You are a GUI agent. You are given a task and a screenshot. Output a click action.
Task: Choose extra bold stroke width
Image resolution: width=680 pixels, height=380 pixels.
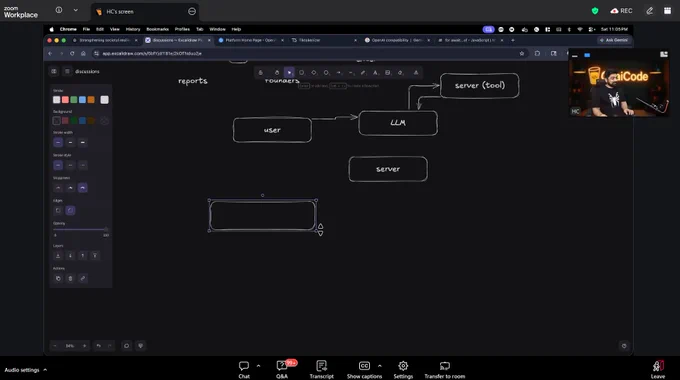click(82, 142)
